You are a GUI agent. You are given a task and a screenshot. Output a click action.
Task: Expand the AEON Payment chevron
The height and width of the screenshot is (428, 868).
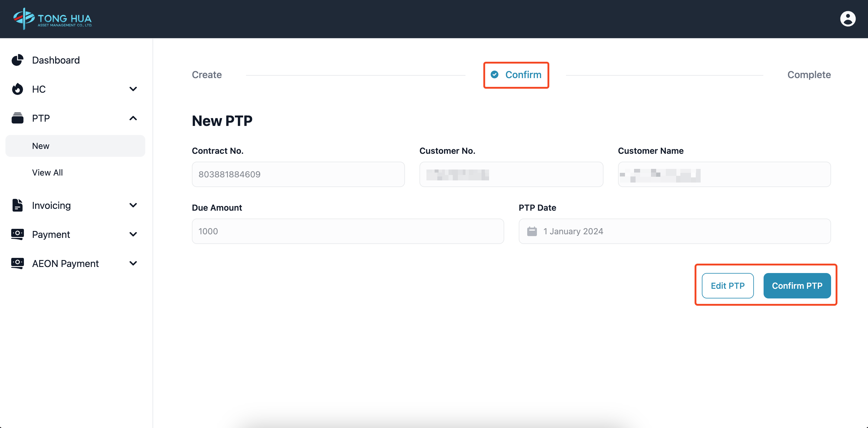point(133,263)
